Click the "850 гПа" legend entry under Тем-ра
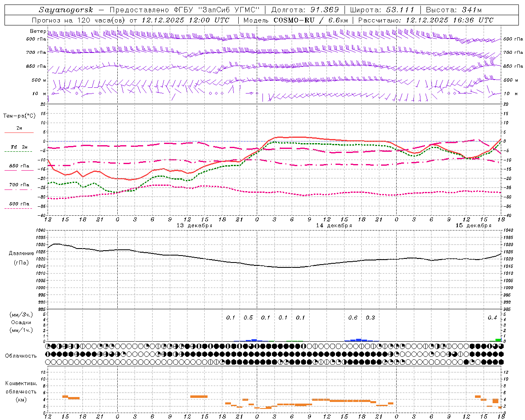Screen dimensions: 525x420 tap(19, 167)
